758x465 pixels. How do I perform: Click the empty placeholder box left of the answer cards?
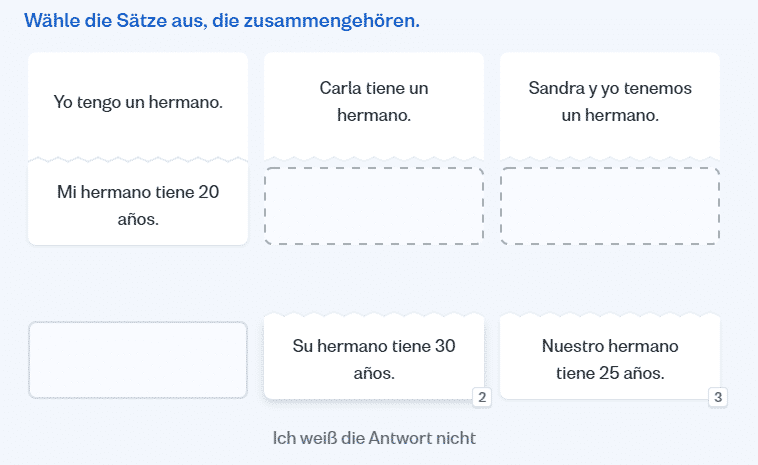[138, 360]
